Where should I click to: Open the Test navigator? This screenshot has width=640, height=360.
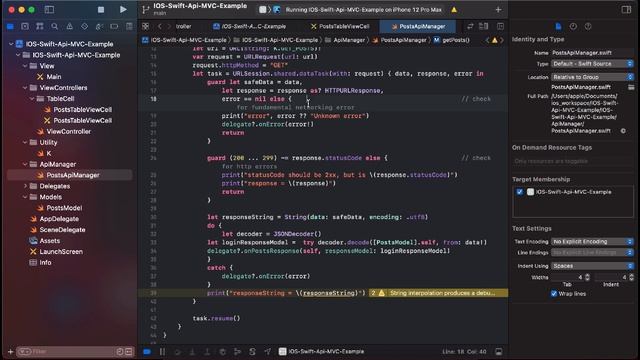(x=84, y=27)
